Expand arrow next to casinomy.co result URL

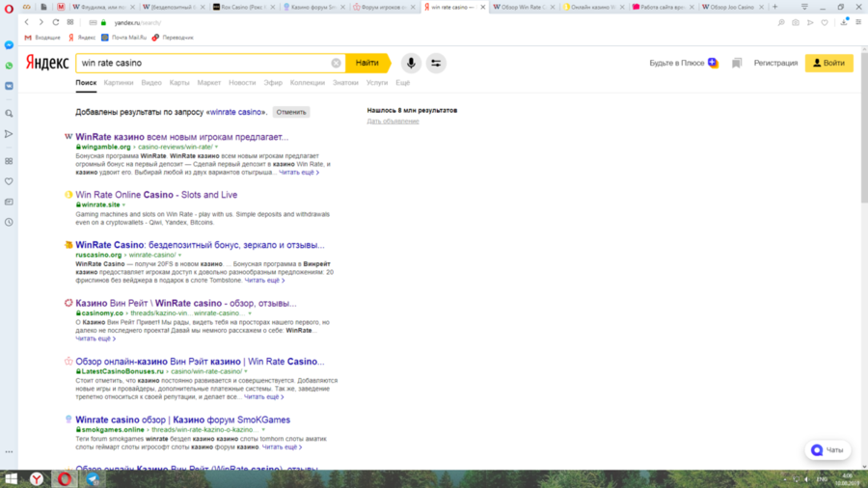[x=250, y=313]
